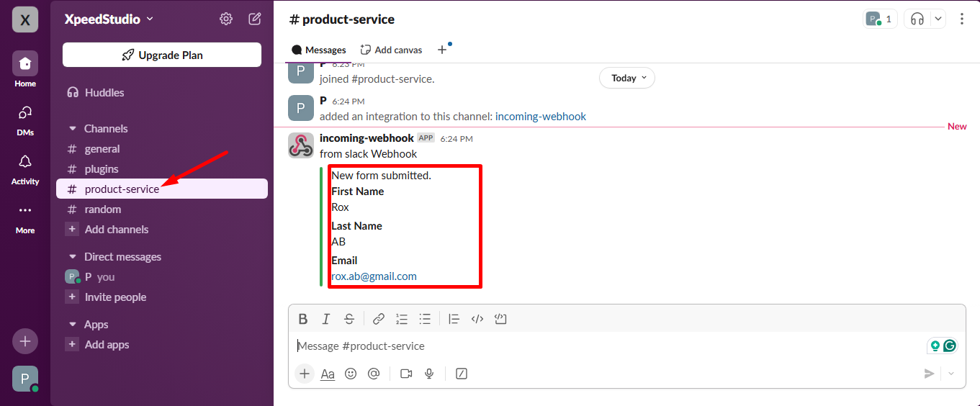This screenshot has height=406, width=980.
Task: Open huddle options dropdown chevron
Action: click(x=938, y=19)
